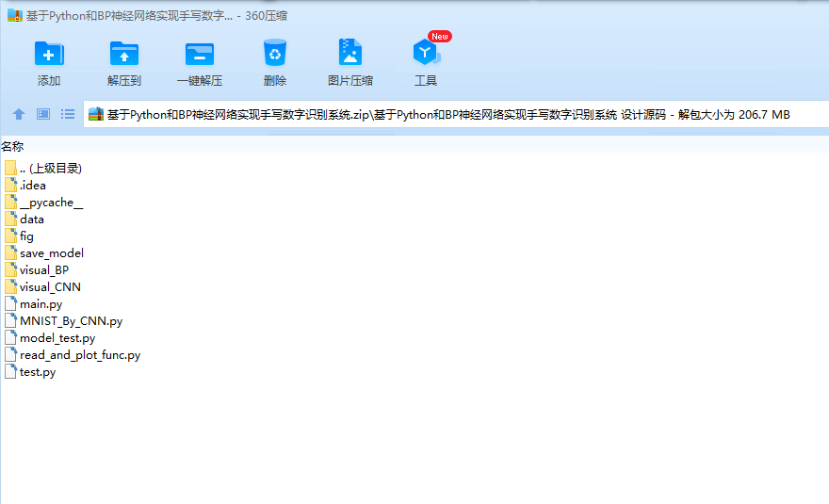Image resolution: width=829 pixels, height=504 pixels.
Task: Click the file icon beside model_test.py
Action: tap(10, 337)
